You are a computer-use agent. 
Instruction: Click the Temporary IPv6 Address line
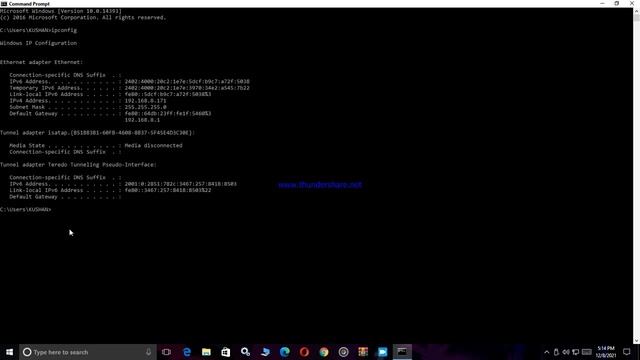[129, 88]
